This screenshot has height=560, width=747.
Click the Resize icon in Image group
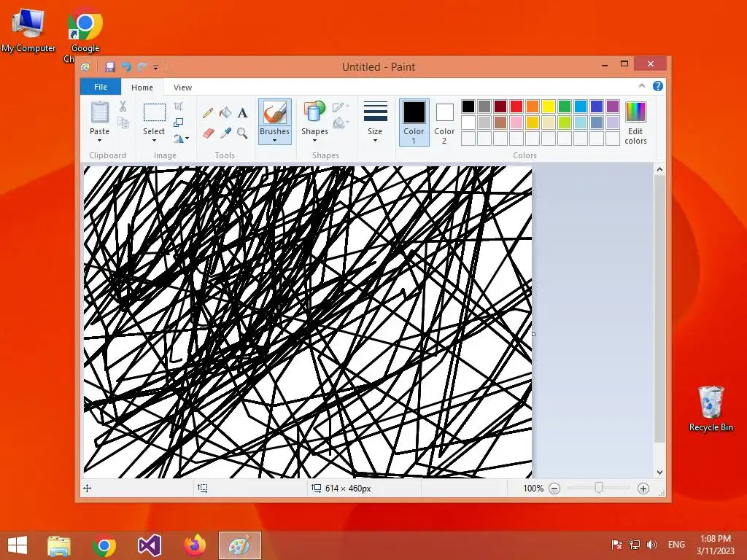pyautogui.click(x=178, y=122)
